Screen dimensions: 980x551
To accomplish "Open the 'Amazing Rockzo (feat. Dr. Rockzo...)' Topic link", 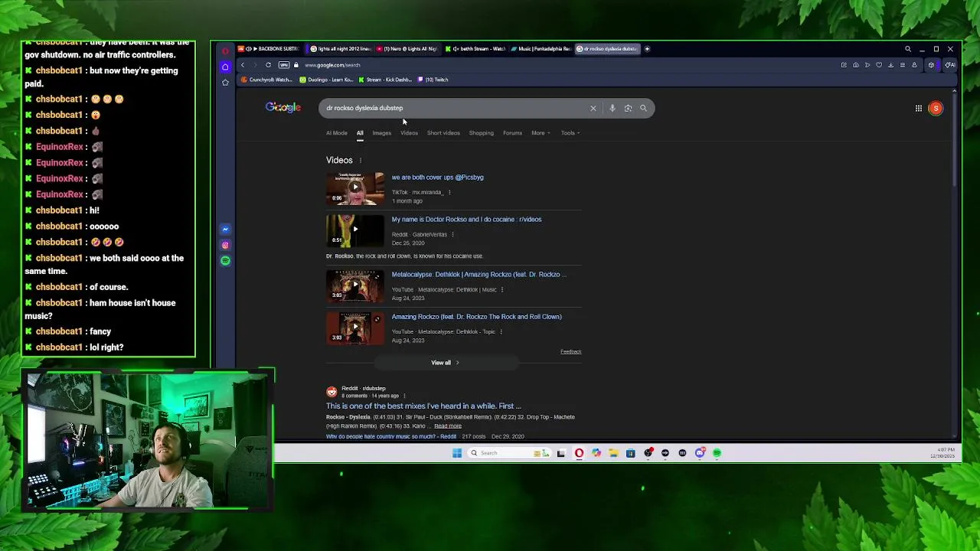I will pos(476,317).
